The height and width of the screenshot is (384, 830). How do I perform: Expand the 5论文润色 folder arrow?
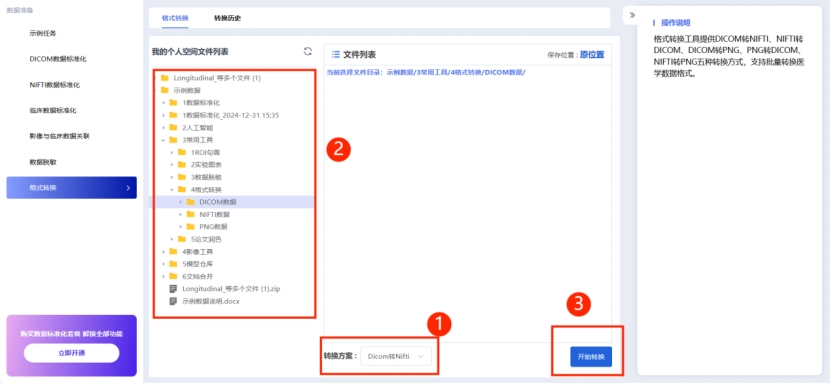(x=172, y=239)
